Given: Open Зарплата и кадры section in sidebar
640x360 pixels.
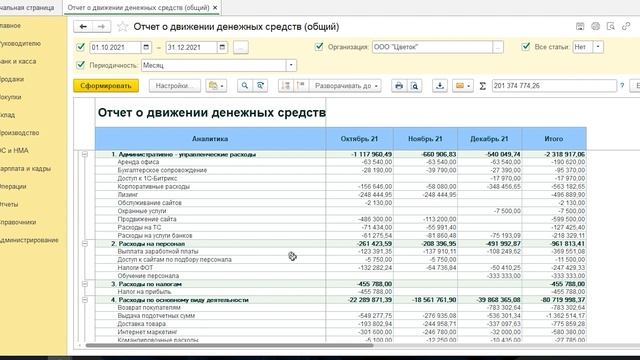Looking at the screenshot, I should (25, 169).
